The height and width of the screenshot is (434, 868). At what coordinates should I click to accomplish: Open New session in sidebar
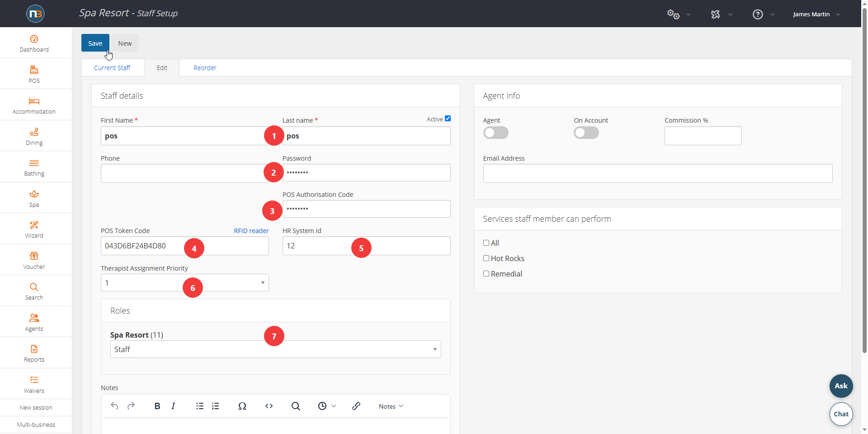(36, 408)
